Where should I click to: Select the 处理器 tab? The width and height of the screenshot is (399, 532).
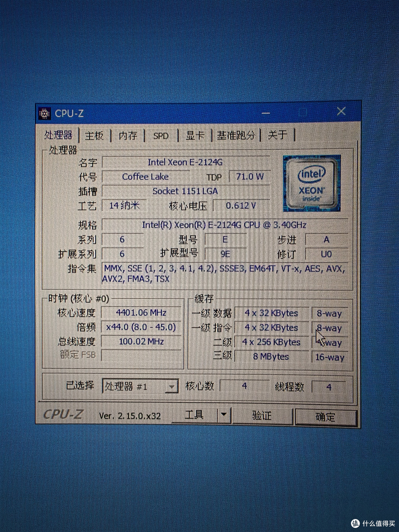(x=58, y=135)
